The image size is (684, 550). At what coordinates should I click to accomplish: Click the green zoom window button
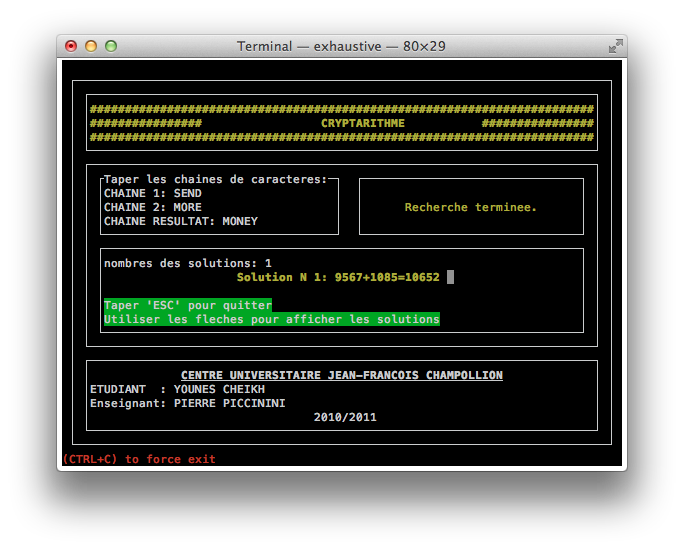click(111, 46)
